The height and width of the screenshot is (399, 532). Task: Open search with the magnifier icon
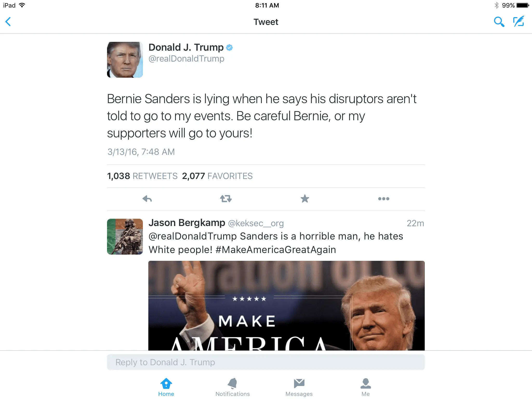pos(499,22)
